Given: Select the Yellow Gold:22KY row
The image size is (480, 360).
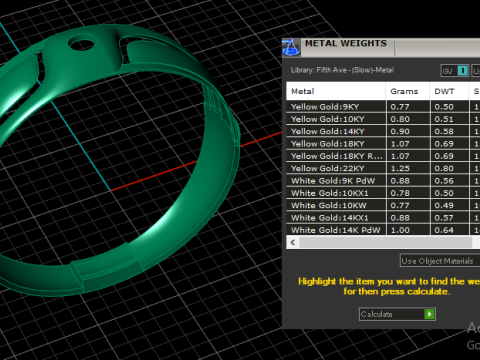Looking at the screenshot, I should (383, 168).
